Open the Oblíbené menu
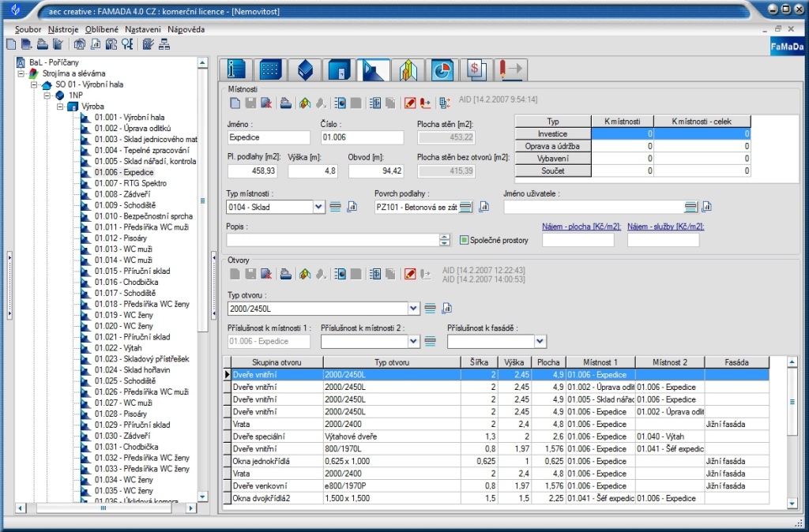809x532 pixels. click(x=102, y=29)
